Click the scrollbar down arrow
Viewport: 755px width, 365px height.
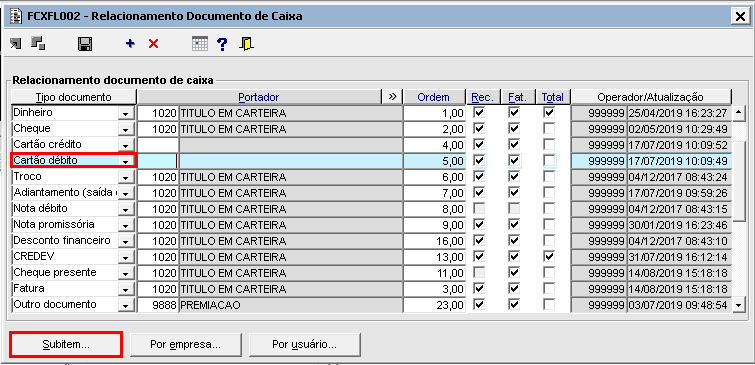pyautogui.click(x=739, y=305)
